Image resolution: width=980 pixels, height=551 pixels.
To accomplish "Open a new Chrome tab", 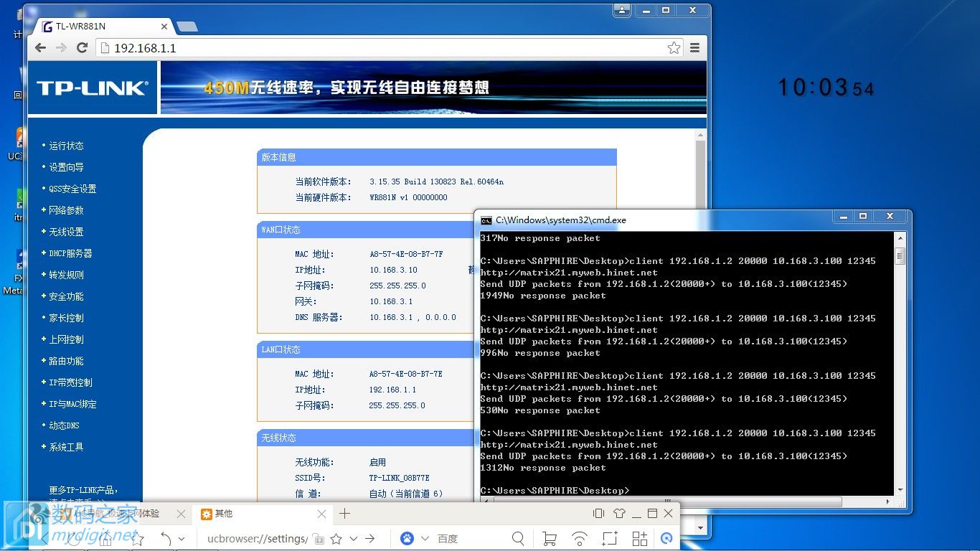I will [187, 27].
